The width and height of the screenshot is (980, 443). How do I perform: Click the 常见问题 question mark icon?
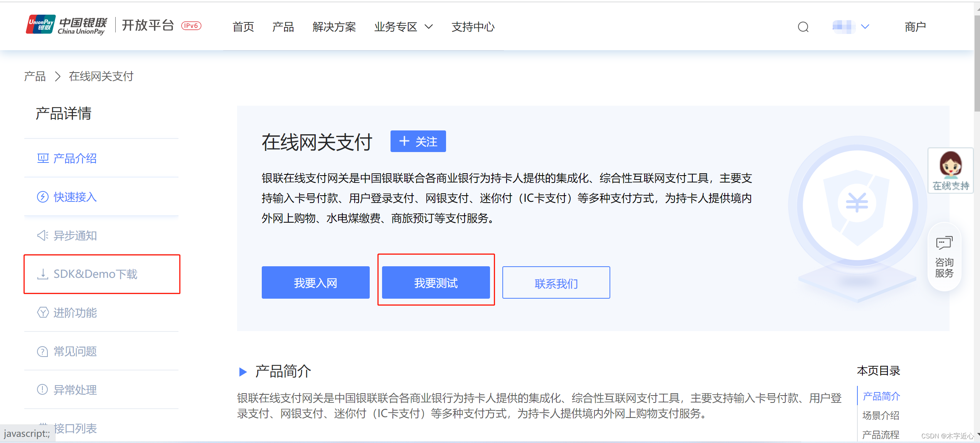43,351
